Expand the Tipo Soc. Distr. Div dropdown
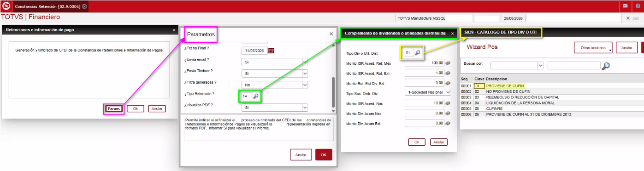The height and width of the screenshot is (171, 644). 448,92
